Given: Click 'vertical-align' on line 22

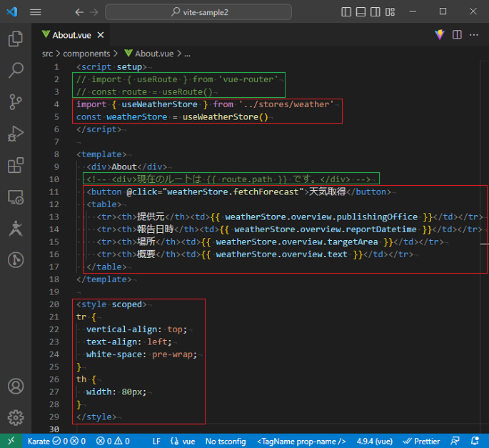Looking at the screenshot, I should tap(121, 329).
